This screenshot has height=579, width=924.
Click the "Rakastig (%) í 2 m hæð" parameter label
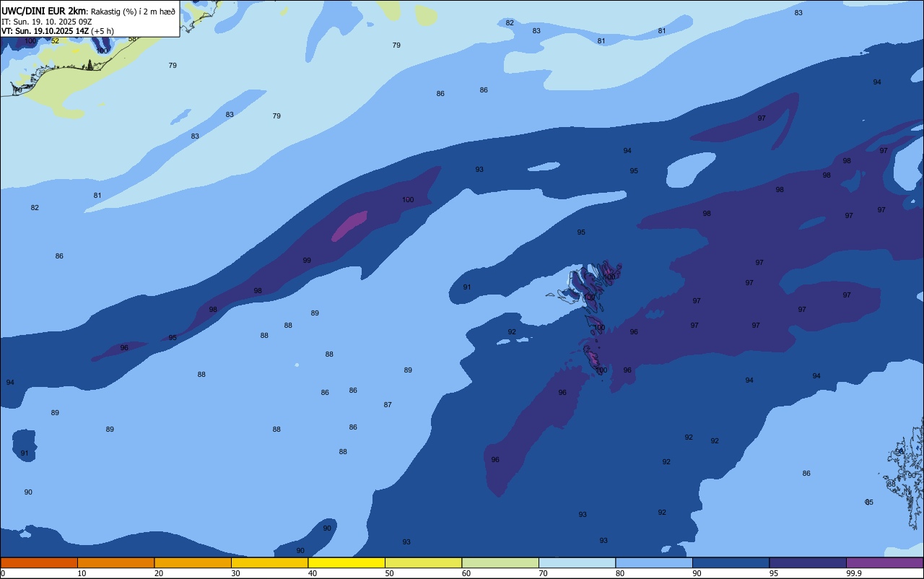[x=133, y=11]
